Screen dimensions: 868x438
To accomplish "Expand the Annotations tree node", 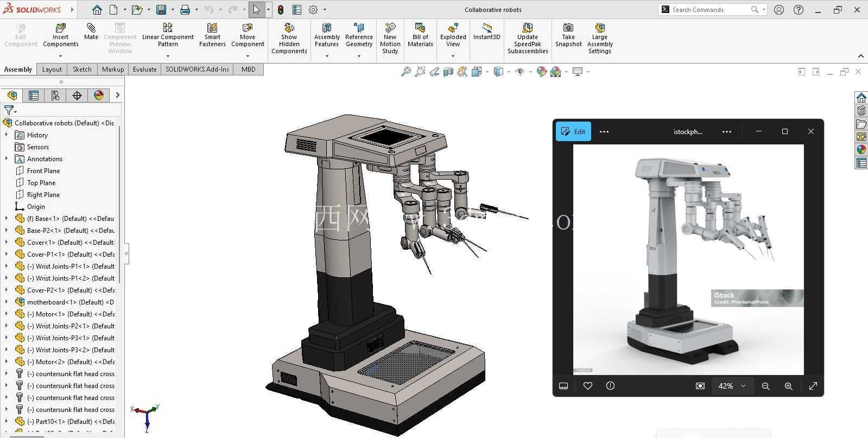I will click(x=7, y=159).
